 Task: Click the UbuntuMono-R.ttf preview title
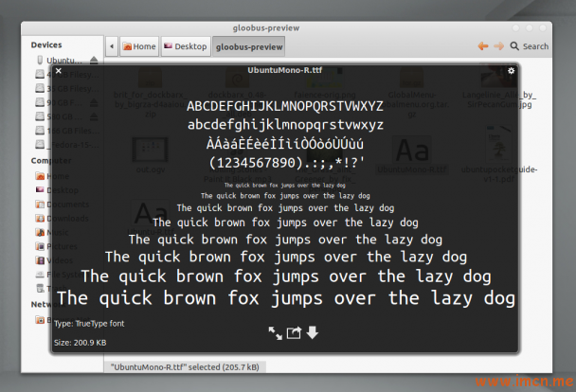tap(285, 70)
